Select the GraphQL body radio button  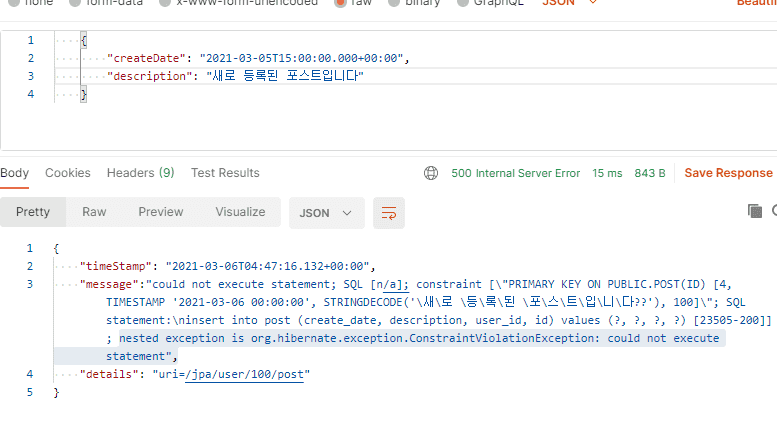(x=462, y=3)
